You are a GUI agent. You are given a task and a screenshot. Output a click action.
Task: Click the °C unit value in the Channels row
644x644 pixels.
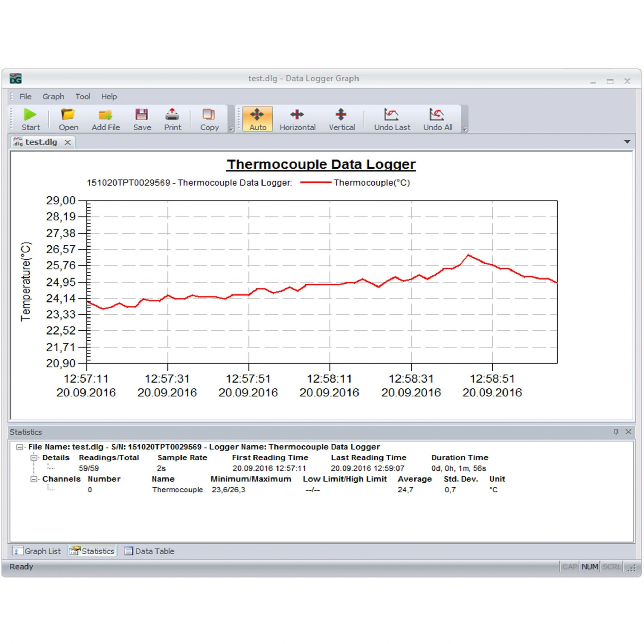pyautogui.click(x=493, y=490)
